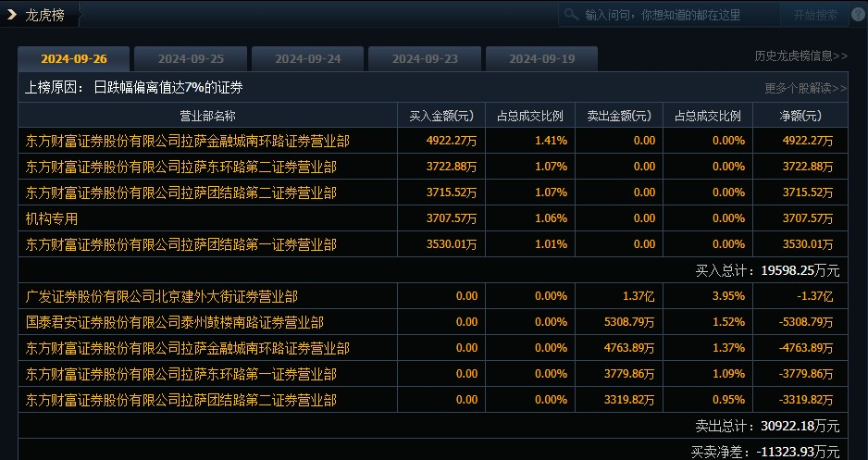This screenshot has height=460, width=868.
Task: Focus the 输入问句 search input field
Action: pyautogui.click(x=669, y=15)
